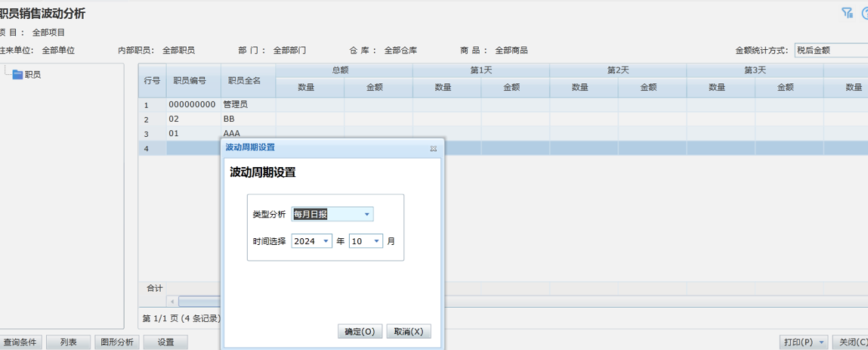This screenshot has width=868, height=350.
Task: Expand the 金额统计方式 combo box
Action: point(829,51)
